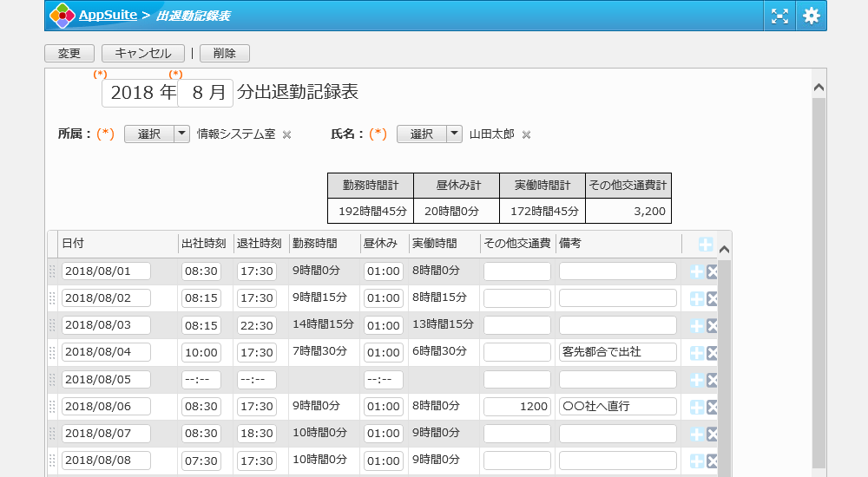
Task: Click the AppSuite breadcrumb link
Action: coord(107,15)
